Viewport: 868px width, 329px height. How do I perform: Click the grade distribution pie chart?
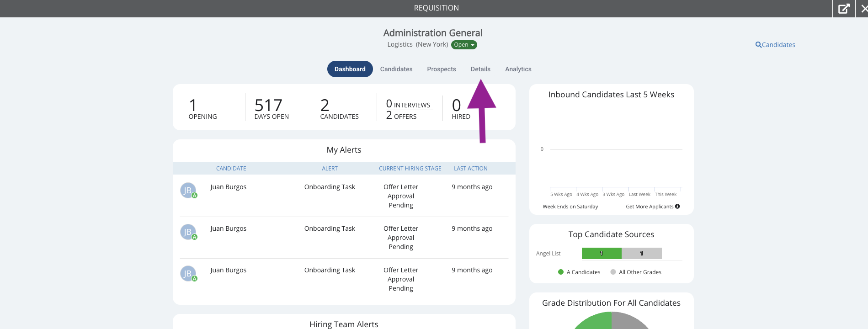612,320
